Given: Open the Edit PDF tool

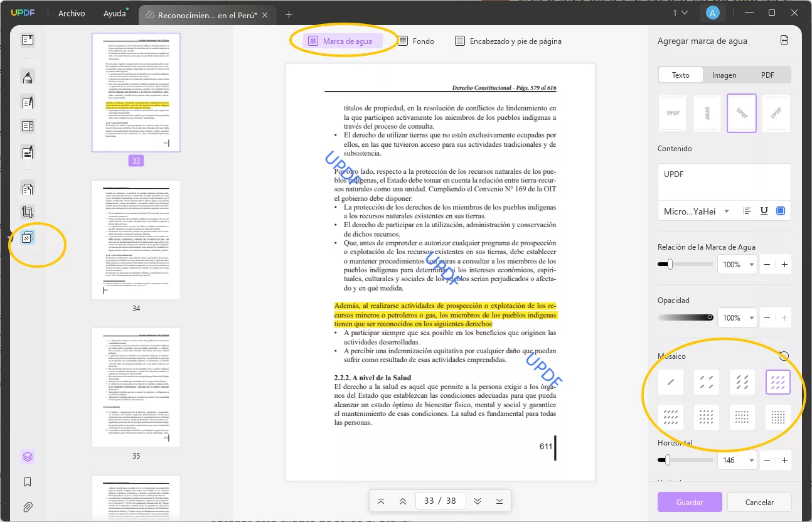Looking at the screenshot, I should click(28, 102).
